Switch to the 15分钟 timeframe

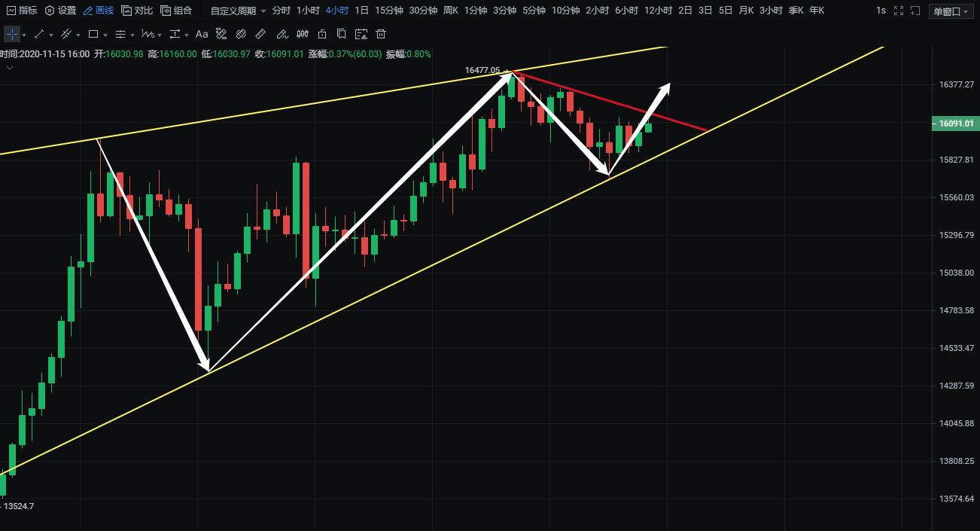click(388, 11)
